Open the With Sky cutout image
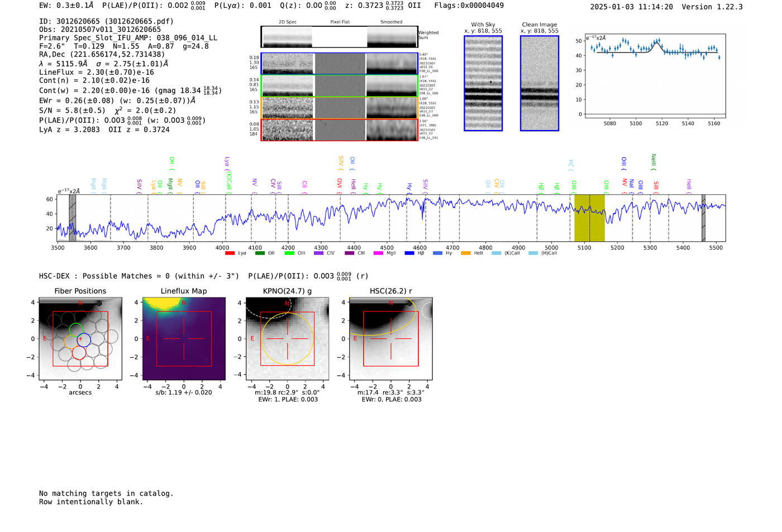The height and width of the screenshot is (532, 782). (483, 83)
